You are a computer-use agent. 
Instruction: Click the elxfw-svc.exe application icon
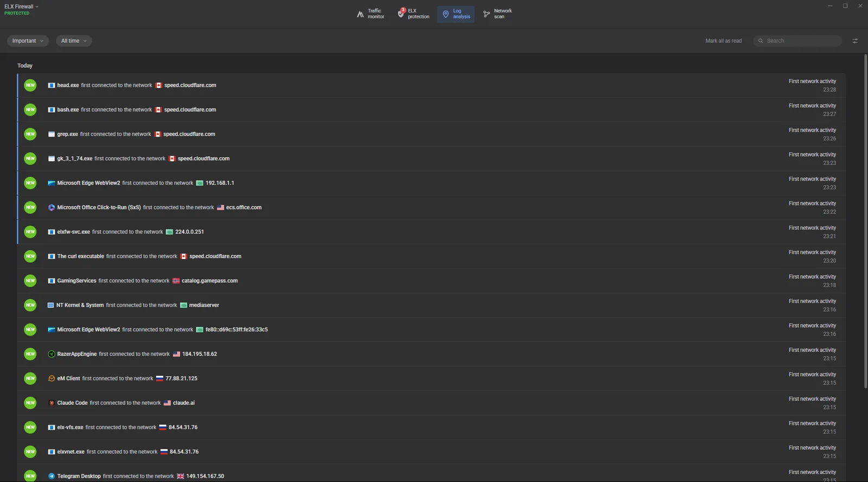(x=52, y=232)
